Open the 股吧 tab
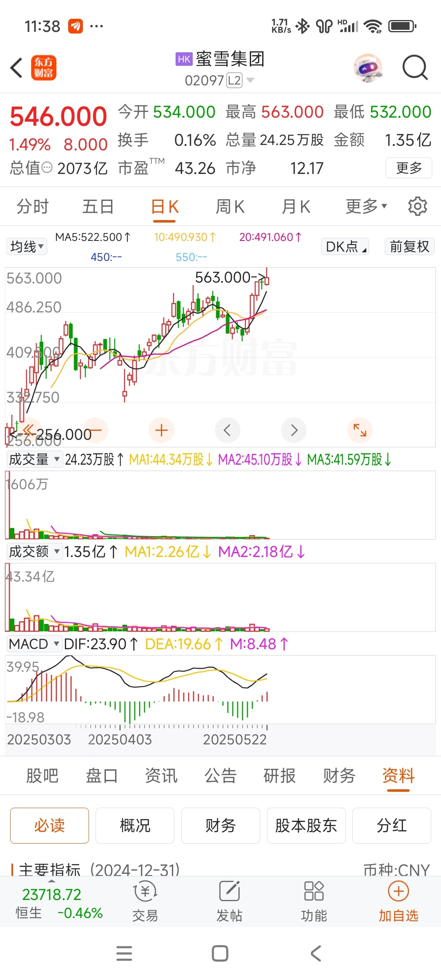The image size is (441, 980). (42, 776)
